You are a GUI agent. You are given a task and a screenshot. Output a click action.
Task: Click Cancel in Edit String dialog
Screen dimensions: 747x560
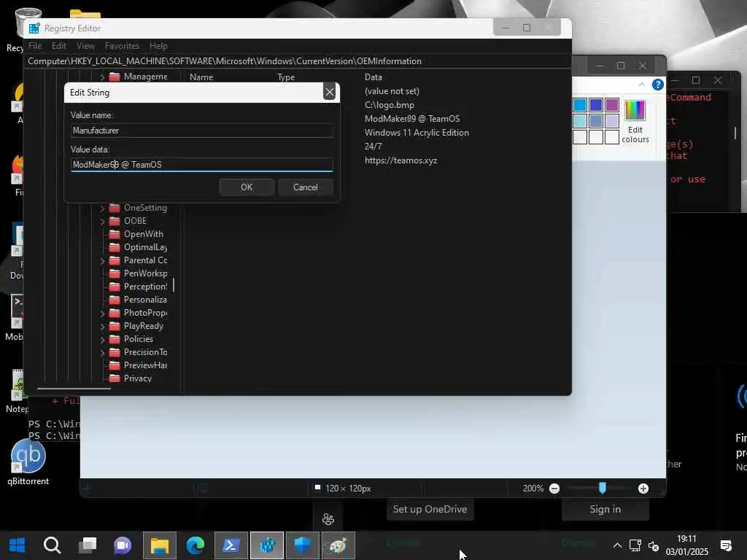pyautogui.click(x=306, y=187)
